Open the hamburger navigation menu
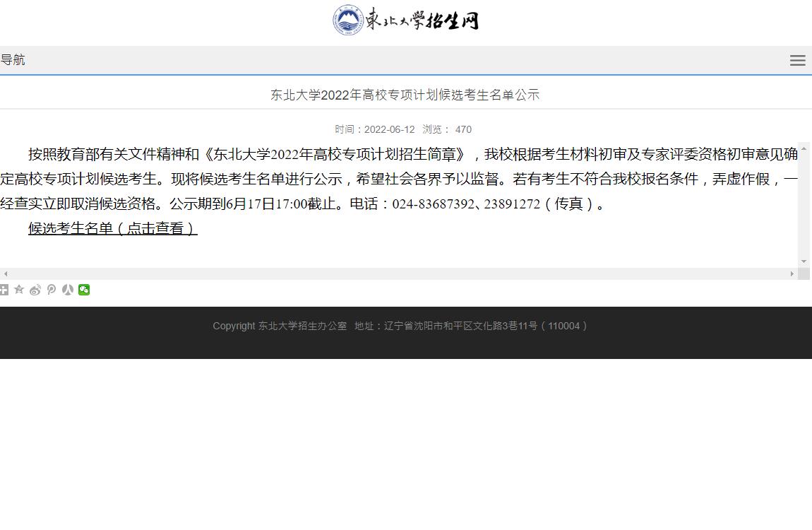Viewport: 812px width, 530px height. [x=797, y=60]
